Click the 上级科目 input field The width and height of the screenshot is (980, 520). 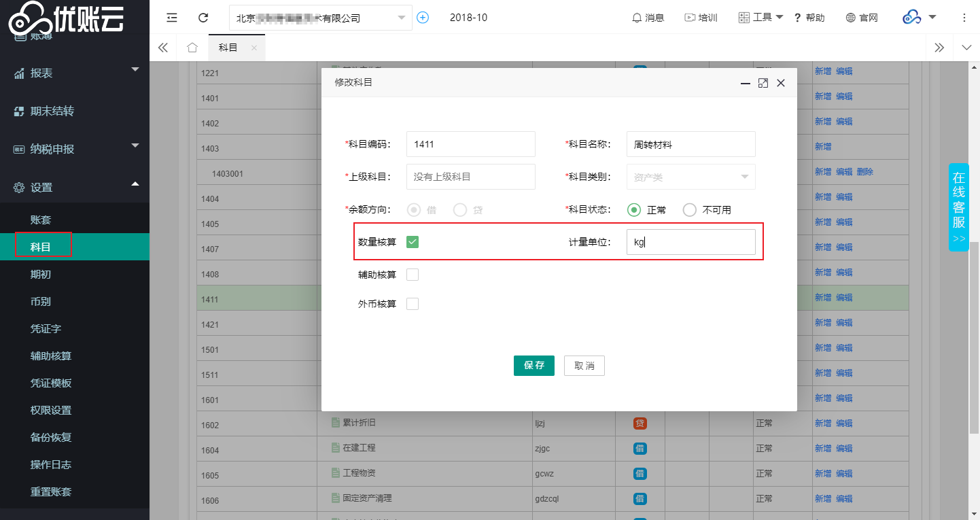[x=471, y=177]
